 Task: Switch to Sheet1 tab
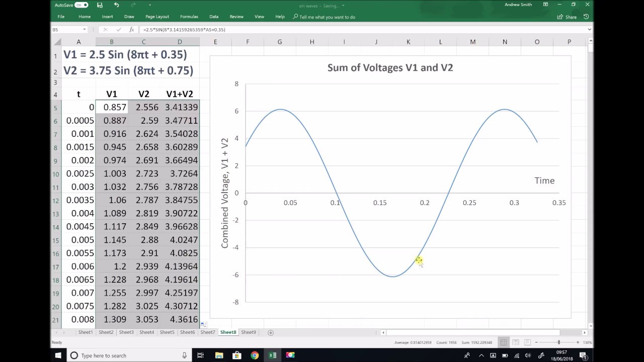pyautogui.click(x=86, y=332)
